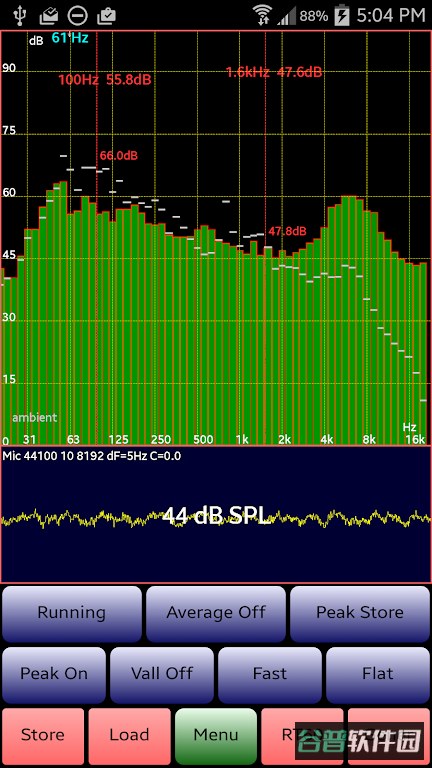Tap the red Load button

click(129, 736)
